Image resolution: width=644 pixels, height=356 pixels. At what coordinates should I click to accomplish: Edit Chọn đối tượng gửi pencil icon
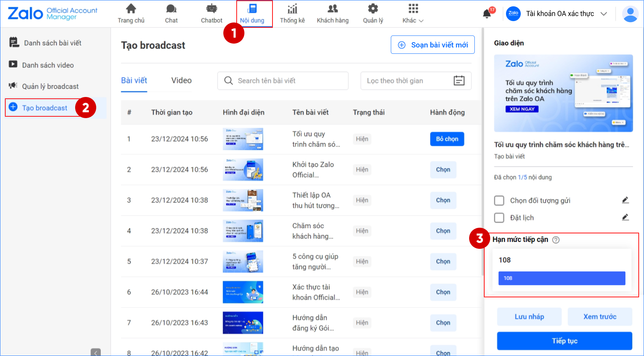(x=625, y=200)
